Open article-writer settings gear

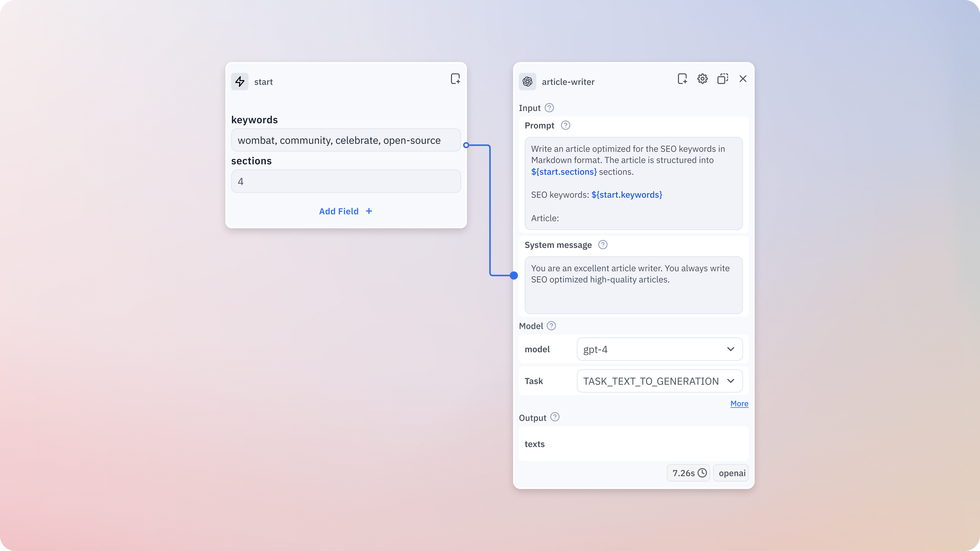tap(702, 79)
